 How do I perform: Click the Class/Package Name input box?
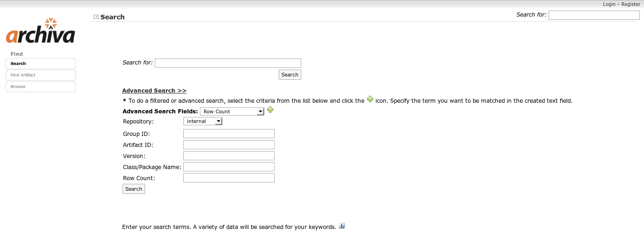click(x=228, y=167)
